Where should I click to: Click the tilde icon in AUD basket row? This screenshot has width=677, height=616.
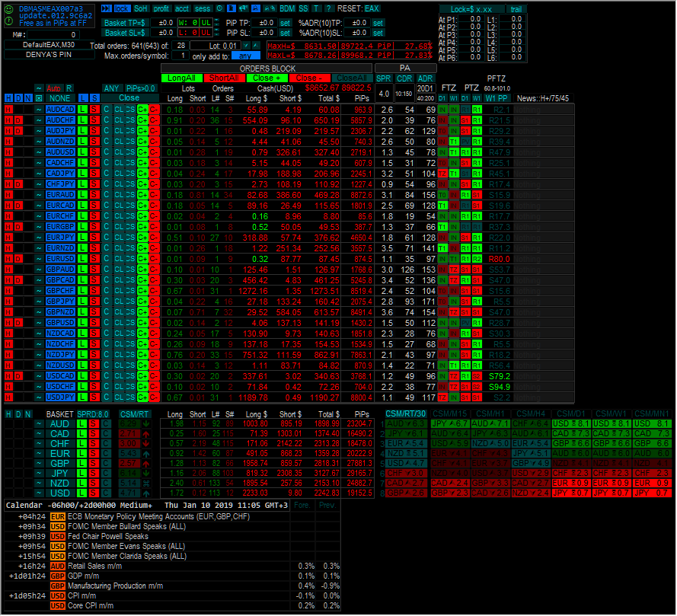click(x=39, y=424)
